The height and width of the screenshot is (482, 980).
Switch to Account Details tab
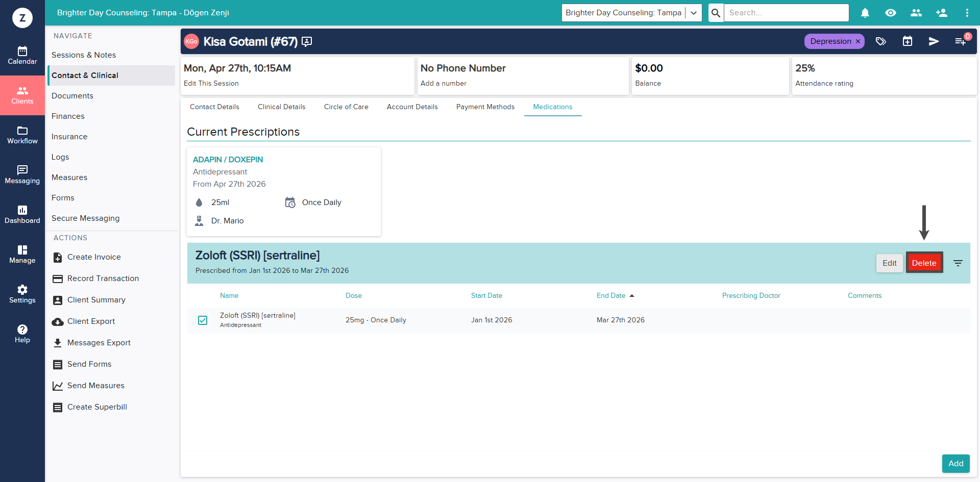(412, 107)
